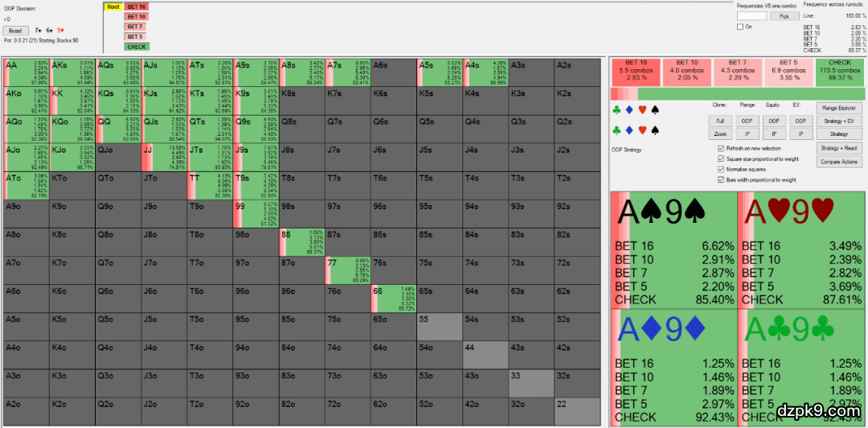Open the CHECK node in the decision tree

[x=136, y=47]
